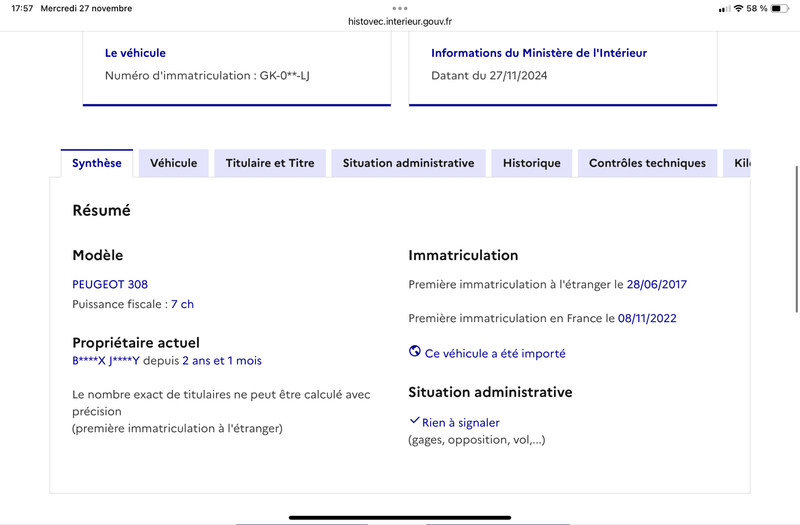The height and width of the screenshot is (525, 800).
Task: Click the Le véhicule card heading
Action: tap(135, 53)
